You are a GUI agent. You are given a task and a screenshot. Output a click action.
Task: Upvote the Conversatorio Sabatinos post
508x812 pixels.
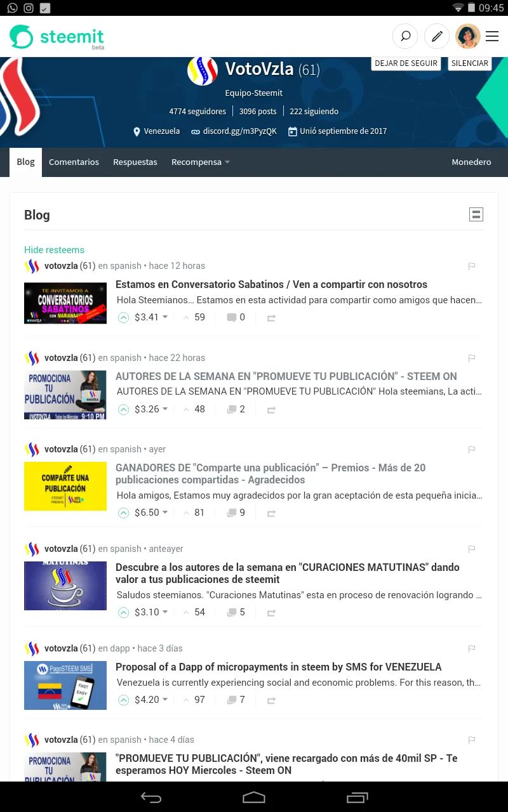click(124, 317)
